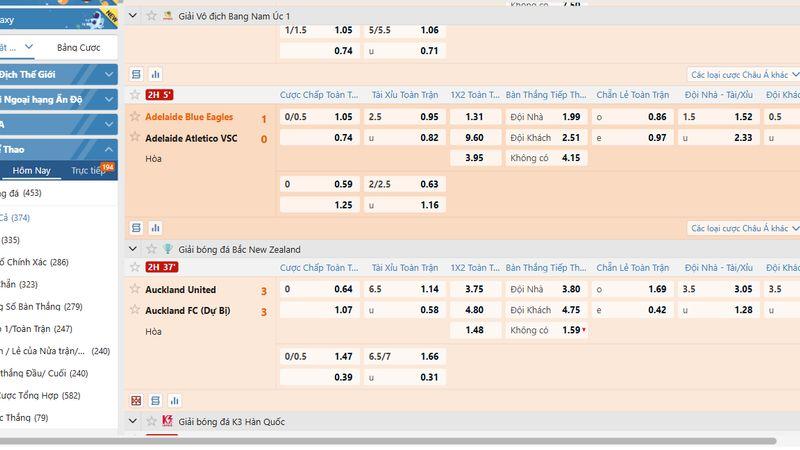The image size is (800, 450).
Task: Bet Adelaide match 1X2 draw 3.95
Action: 475,158
